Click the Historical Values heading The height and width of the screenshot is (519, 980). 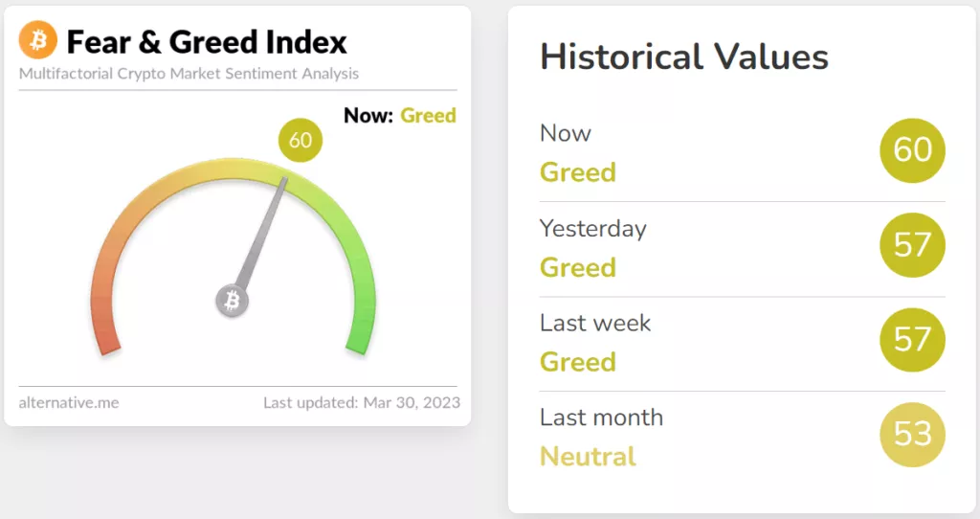683,56
